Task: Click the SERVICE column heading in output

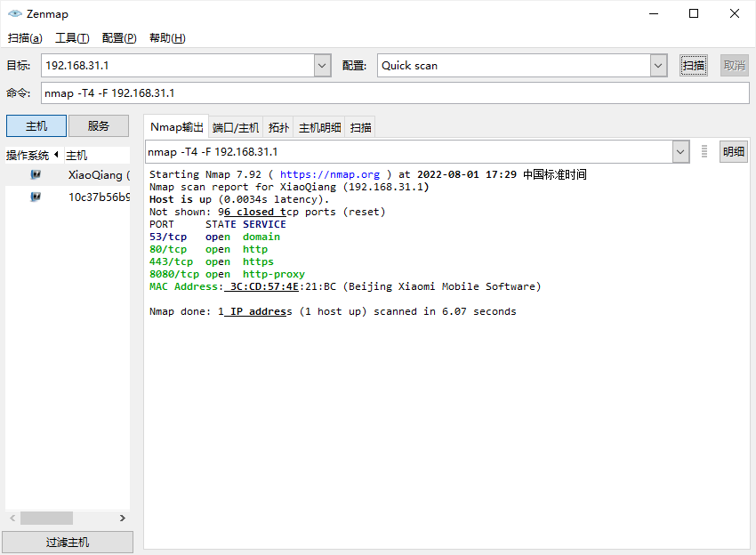Action: (x=264, y=224)
